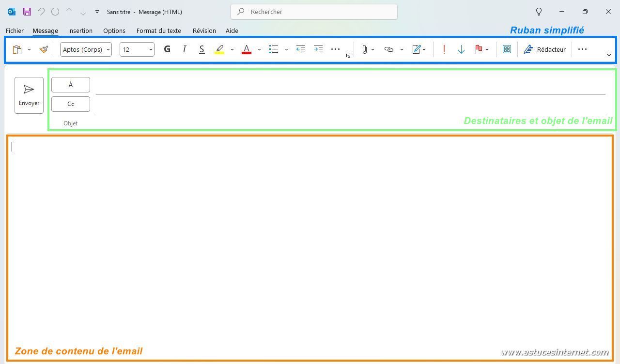Expand attach file options arrow
Viewport: 620px width, 364px height.
(x=372, y=49)
